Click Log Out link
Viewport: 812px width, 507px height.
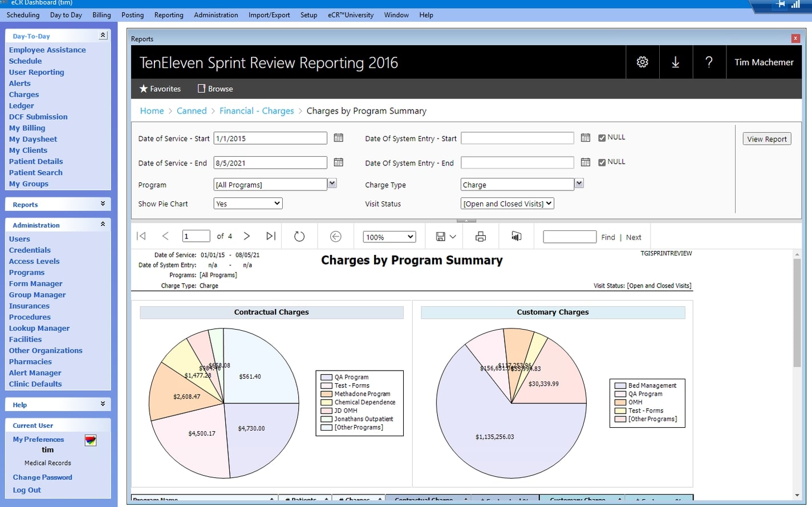27,490
